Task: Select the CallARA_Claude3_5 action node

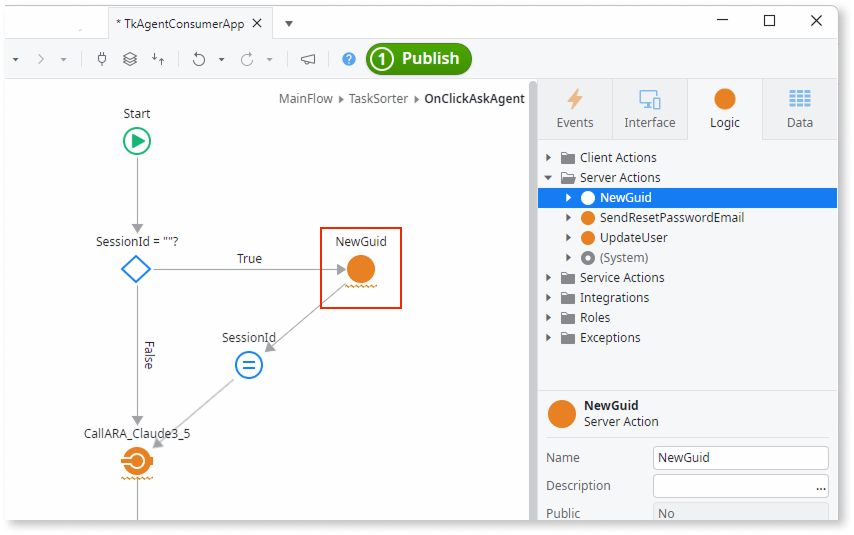Action: [136, 461]
